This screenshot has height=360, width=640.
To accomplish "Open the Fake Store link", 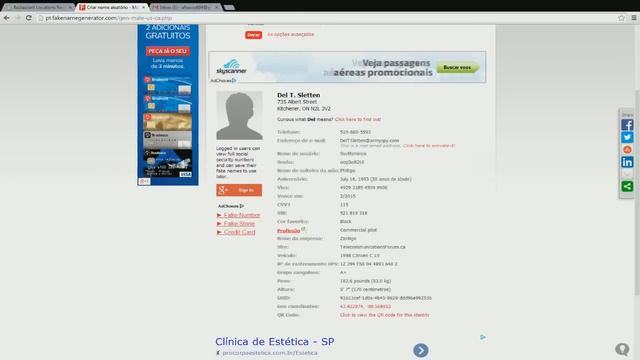I will 239,224.
